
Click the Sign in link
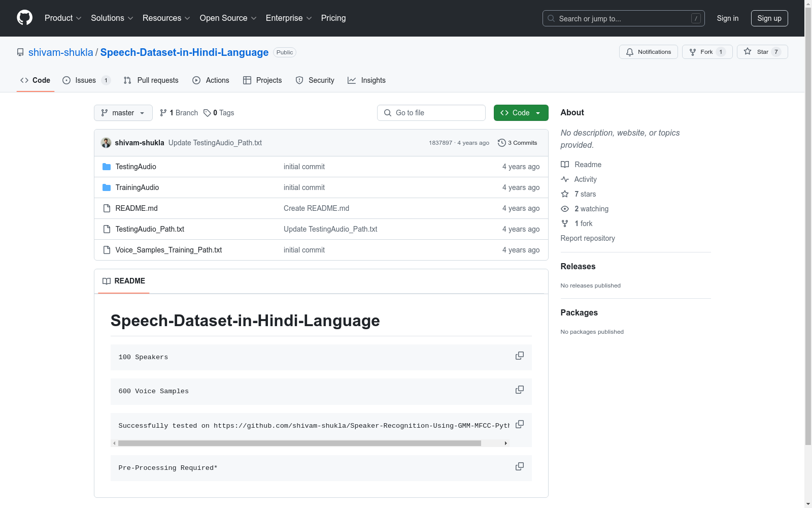728,18
